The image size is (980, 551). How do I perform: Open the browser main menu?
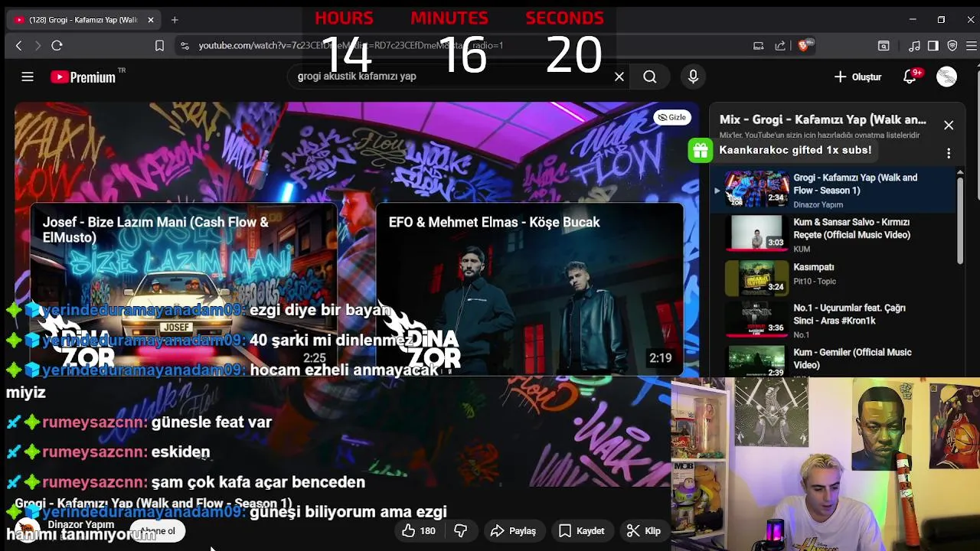pyautogui.click(x=971, y=46)
